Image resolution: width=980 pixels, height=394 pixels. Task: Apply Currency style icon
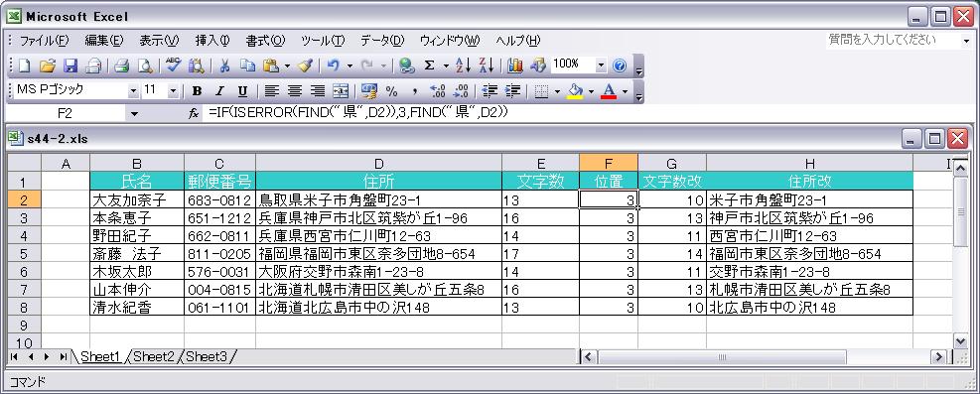pos(368,91)
